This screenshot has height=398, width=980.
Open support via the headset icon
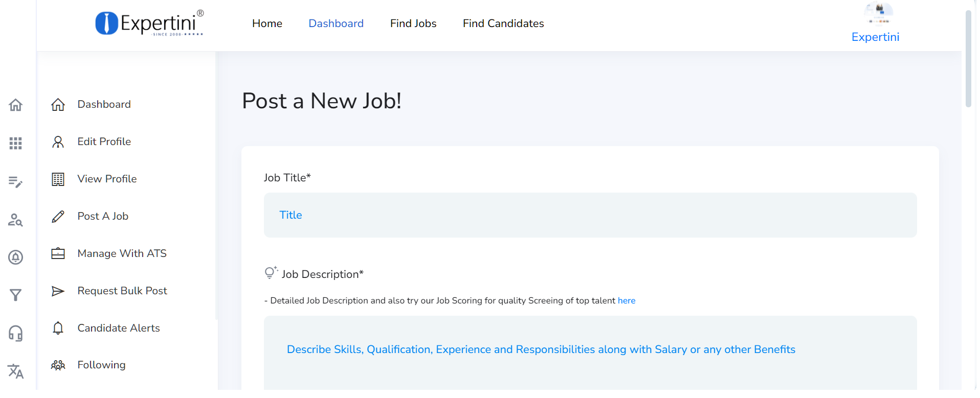[15, 333]
